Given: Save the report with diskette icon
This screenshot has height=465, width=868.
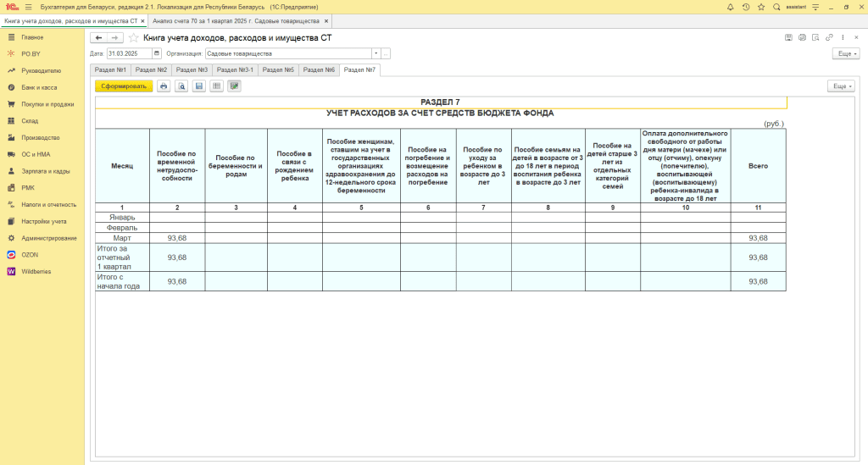Looking at the screenshot, I should 199,86.
